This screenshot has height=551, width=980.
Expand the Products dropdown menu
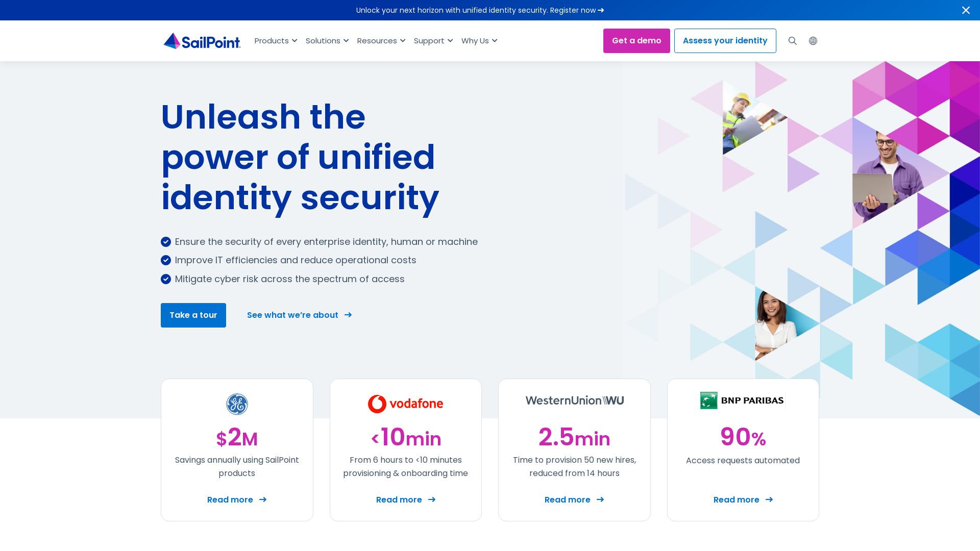coord(276,41)
